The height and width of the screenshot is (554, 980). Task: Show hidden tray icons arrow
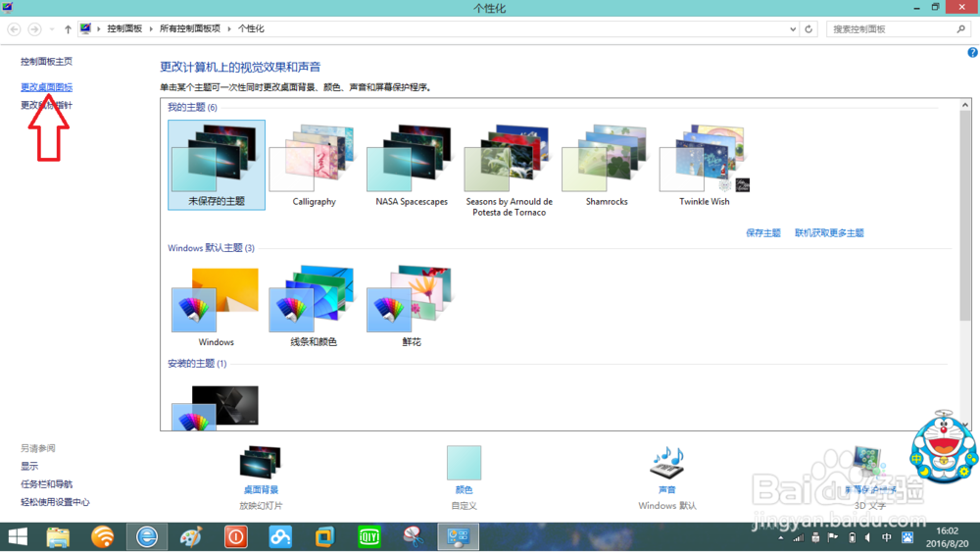[781, 537]
